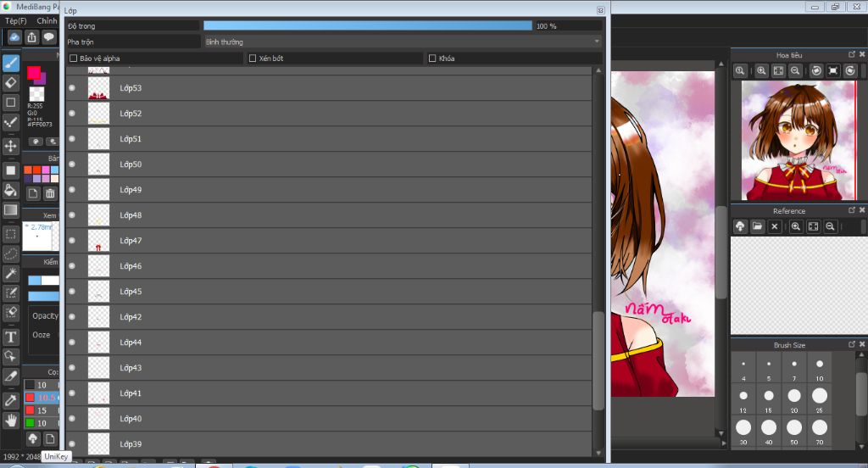Image resolution: width=868 pixels, height=468 pixels.
Task: Select the rectangular Selection tool
Action: click(x=10, y=234)
